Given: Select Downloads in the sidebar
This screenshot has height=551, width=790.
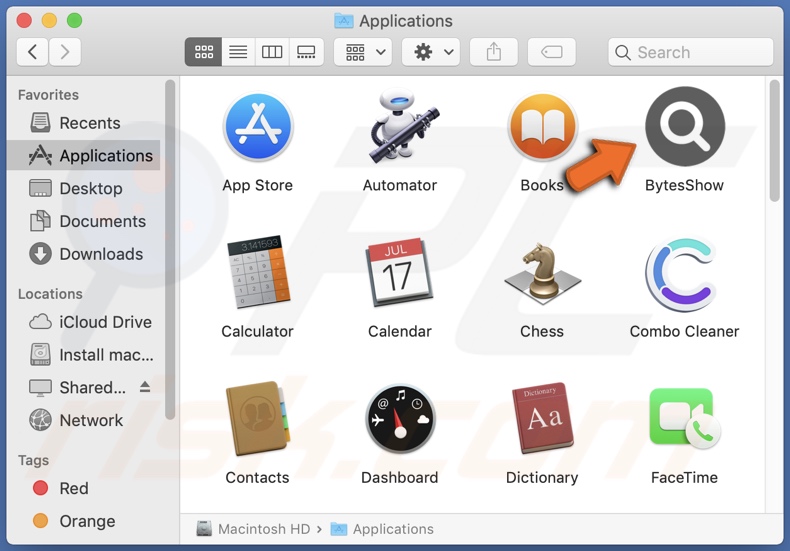Looking at the screenshot, I should (x=83, y=254).
